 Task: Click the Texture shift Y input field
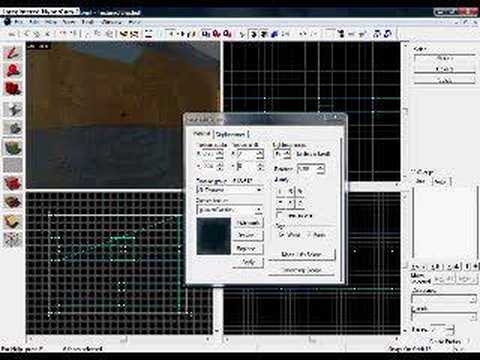pos(247,166)
